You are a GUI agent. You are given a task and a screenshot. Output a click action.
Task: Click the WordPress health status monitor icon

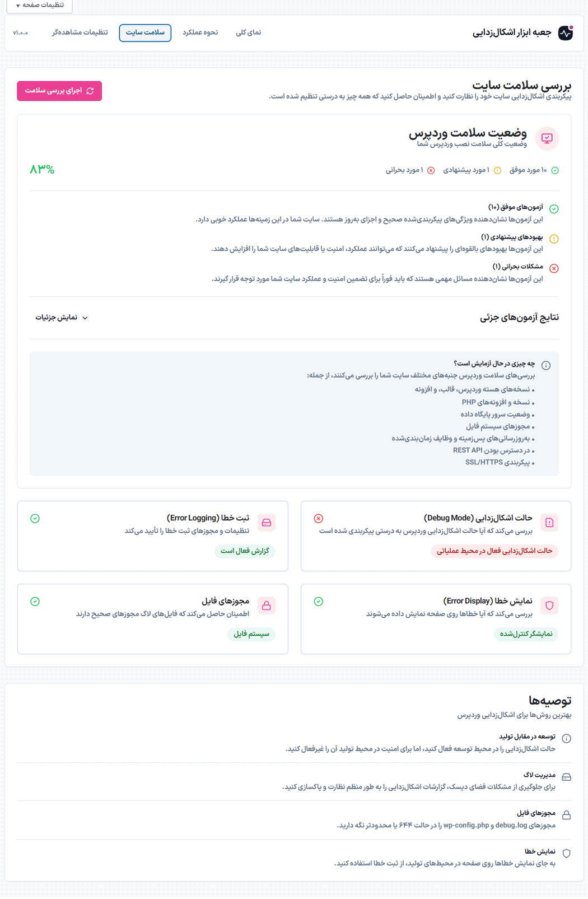547,138
